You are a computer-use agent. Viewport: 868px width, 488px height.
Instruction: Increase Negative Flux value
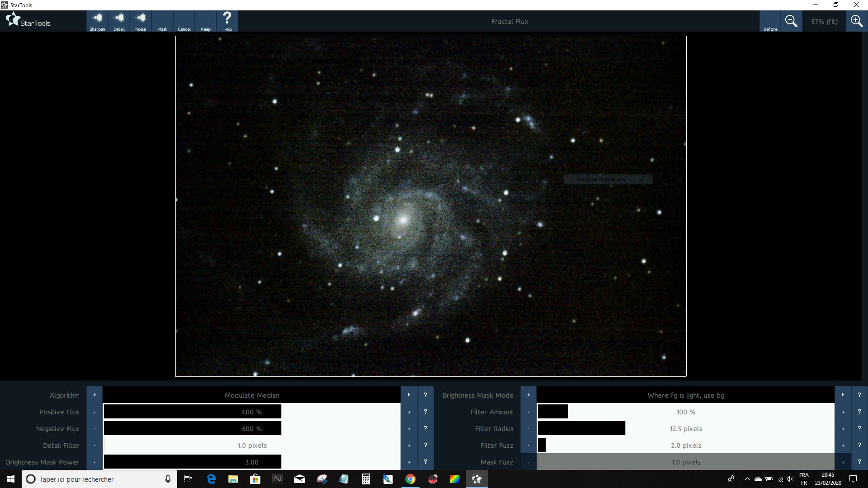click(x=409, y=428)
